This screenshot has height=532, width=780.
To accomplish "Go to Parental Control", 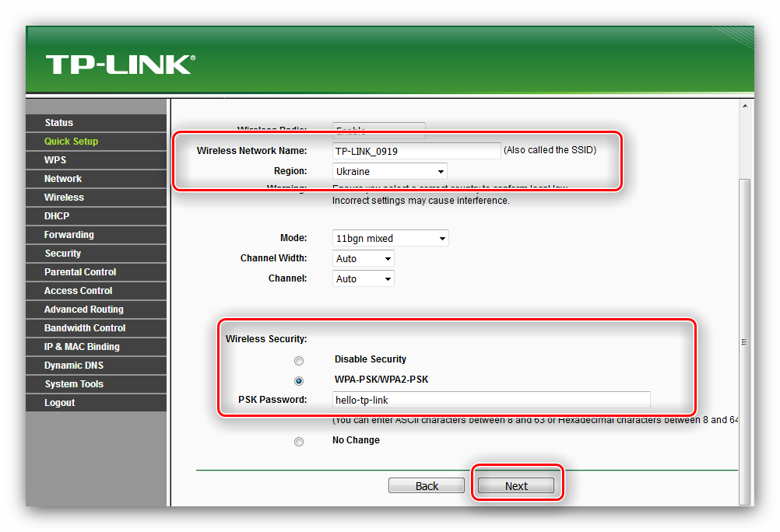I will coord(96,272).
